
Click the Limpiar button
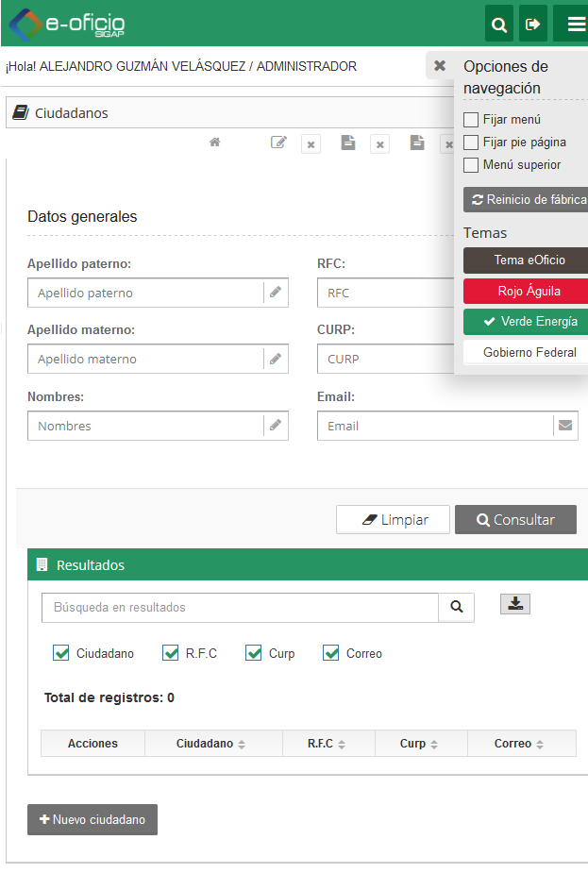pyautogui.click(x=393, y=519)
